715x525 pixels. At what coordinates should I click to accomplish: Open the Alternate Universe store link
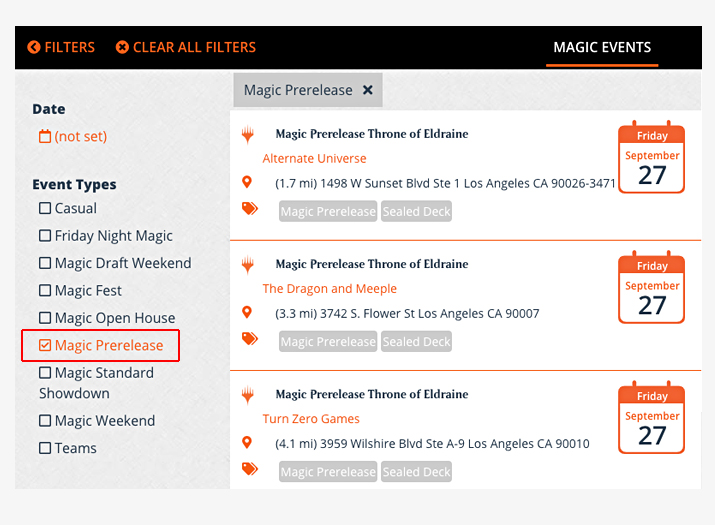[314, 158]
